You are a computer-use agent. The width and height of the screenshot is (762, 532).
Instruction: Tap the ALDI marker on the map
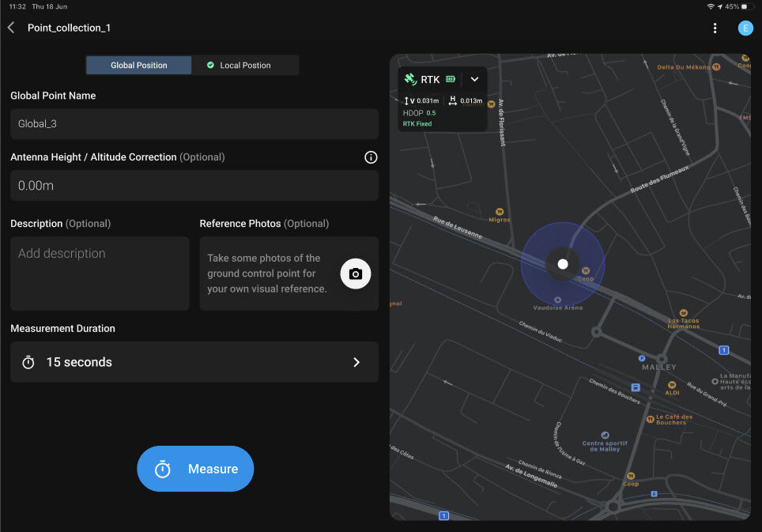click(x=671, y=386)
